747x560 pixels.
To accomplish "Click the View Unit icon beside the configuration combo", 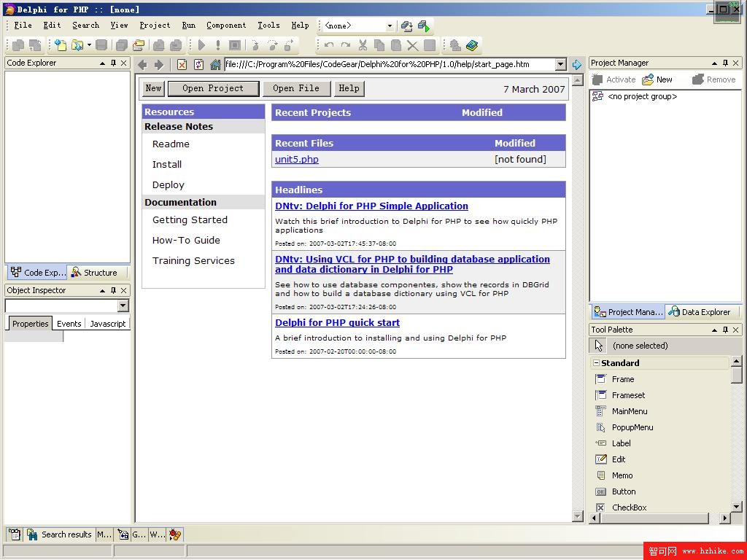I will pos(406,26).
